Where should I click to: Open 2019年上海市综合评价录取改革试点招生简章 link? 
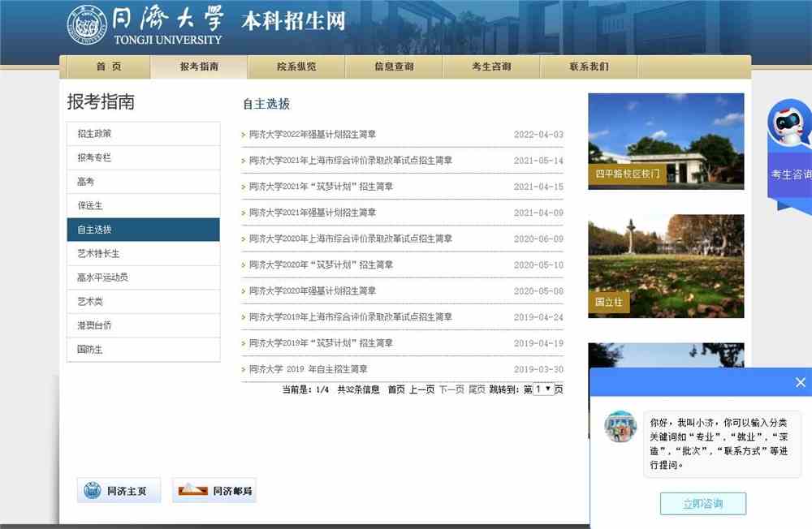pyautogui.click(x=351, y=316)
